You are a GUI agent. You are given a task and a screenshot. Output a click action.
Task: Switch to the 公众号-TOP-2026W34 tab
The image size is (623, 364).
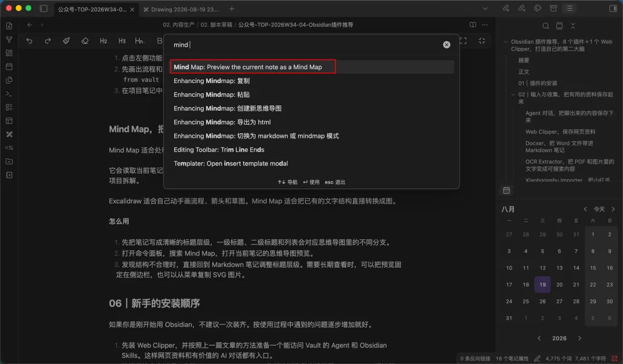tap(92, 9)
